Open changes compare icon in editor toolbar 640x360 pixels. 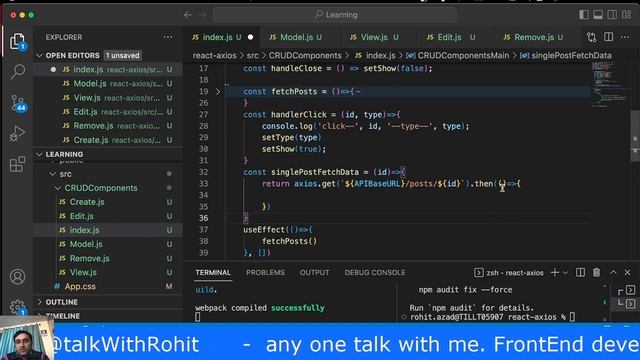coord(591,37)
